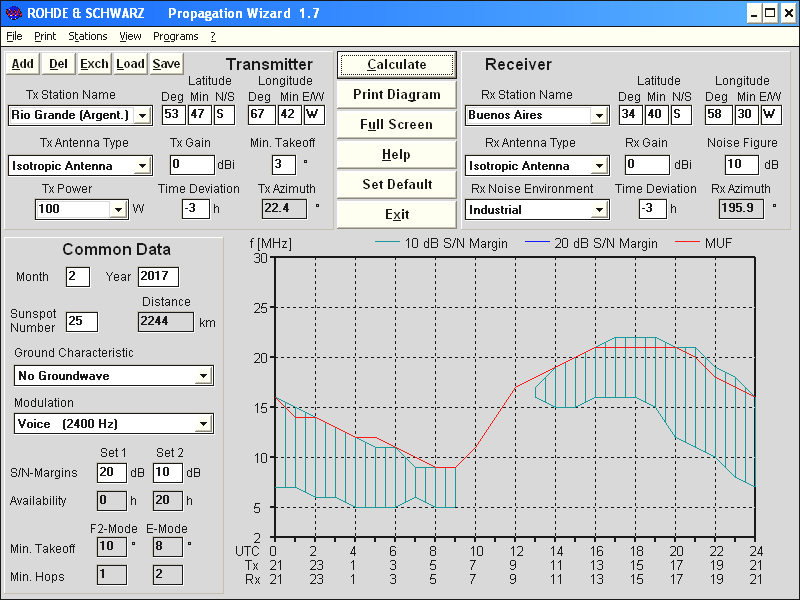The height and width of the screenshot is (600, 800).
Task: Click the Rohde & Schwarz title bar icon
Action: point(13,13)
